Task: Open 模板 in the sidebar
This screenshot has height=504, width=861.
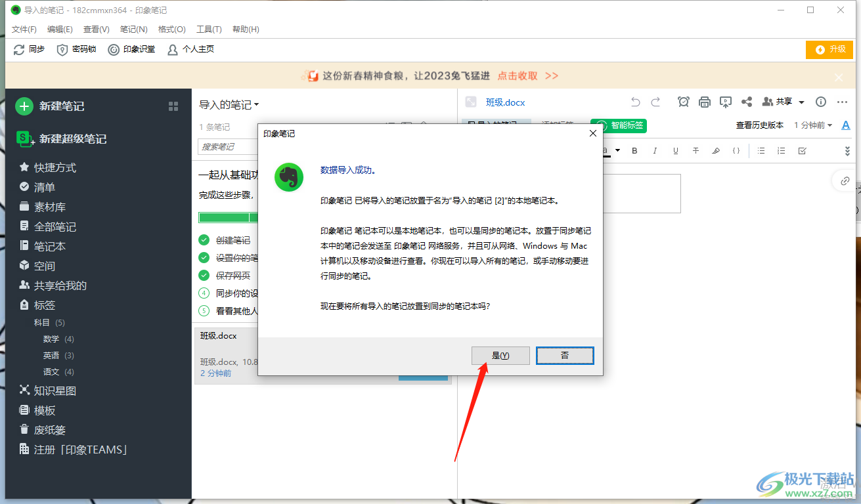Action: point(37,410)
